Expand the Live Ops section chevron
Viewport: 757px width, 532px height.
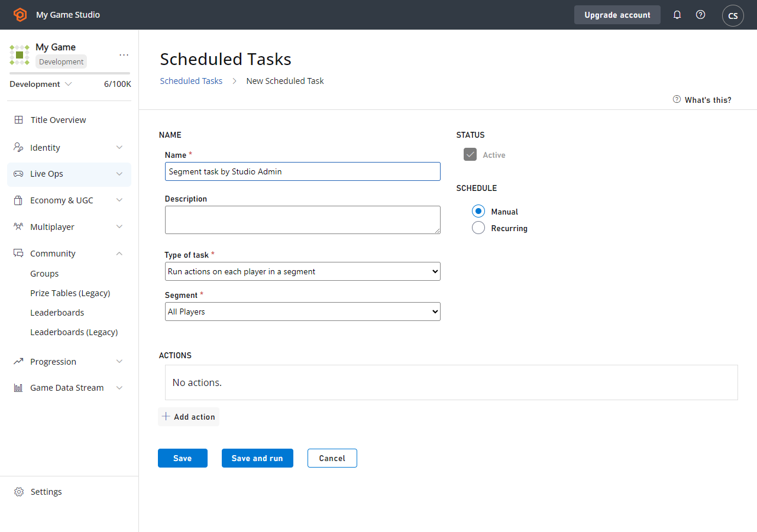119,174
